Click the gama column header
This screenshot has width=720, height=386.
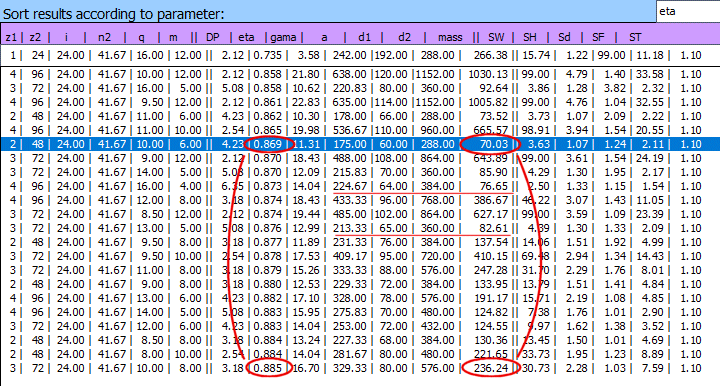(x=283, y=37)
